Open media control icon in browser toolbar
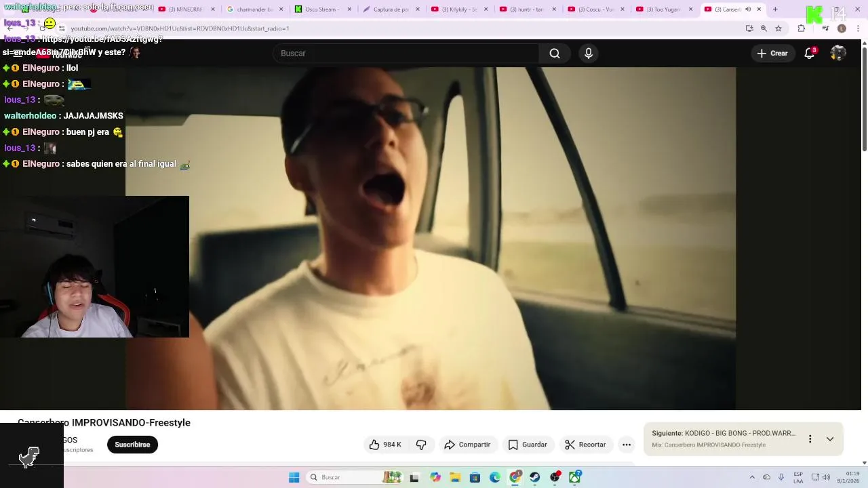 [825, 28]
